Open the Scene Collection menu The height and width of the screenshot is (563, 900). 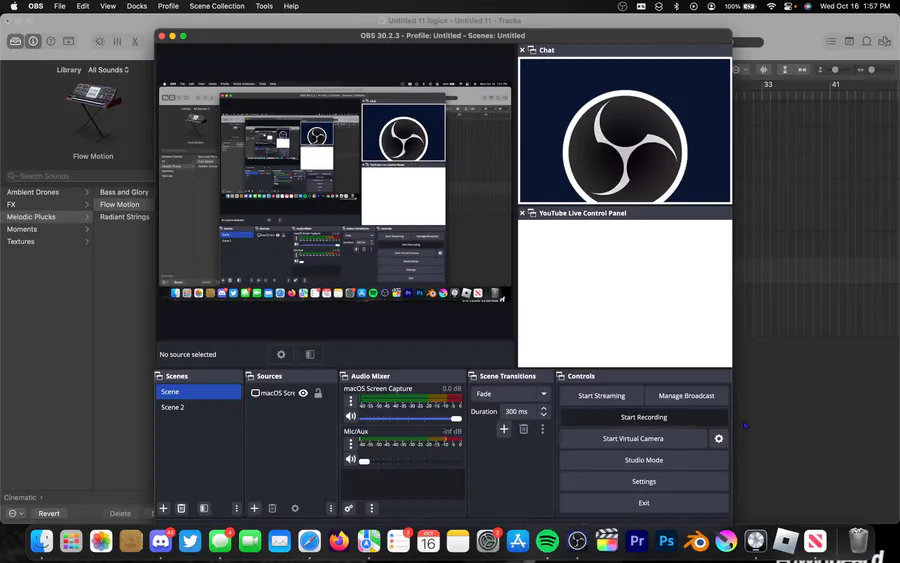216,6
